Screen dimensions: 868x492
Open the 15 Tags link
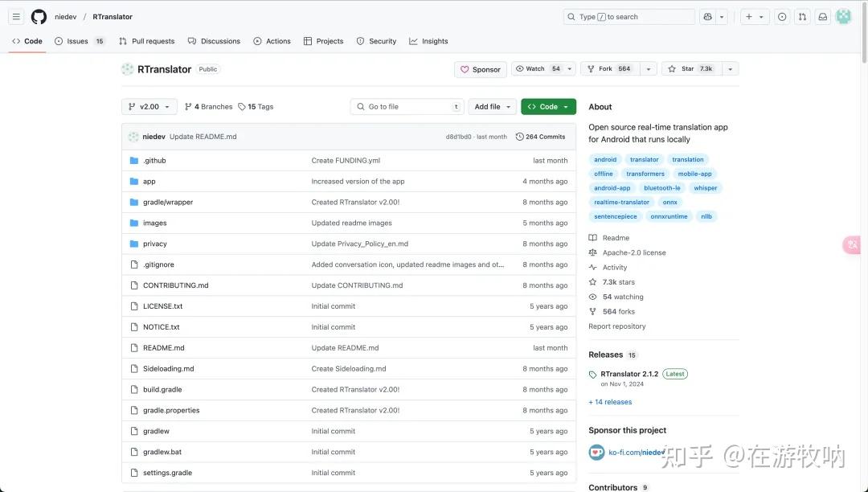256,107
